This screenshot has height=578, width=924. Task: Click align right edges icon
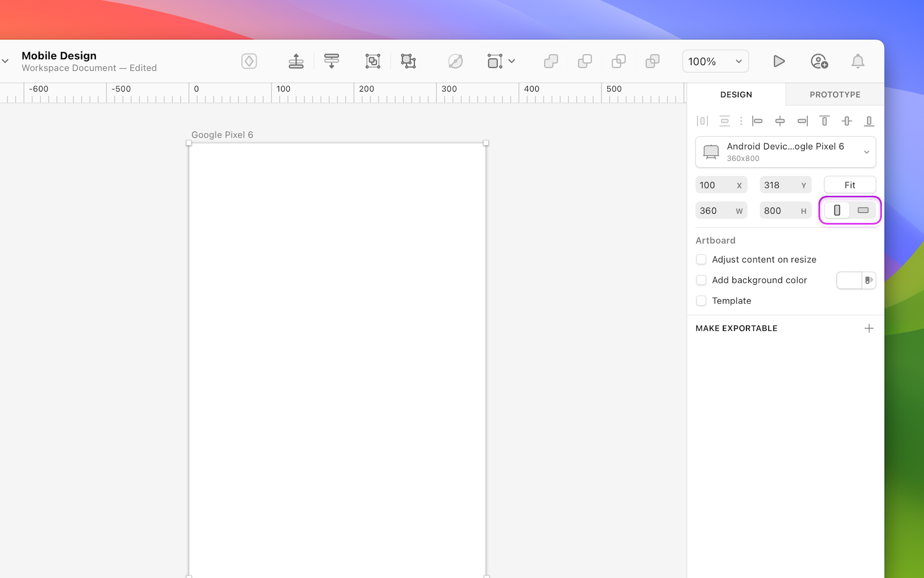pyautogui.click(x=802, y=121)
